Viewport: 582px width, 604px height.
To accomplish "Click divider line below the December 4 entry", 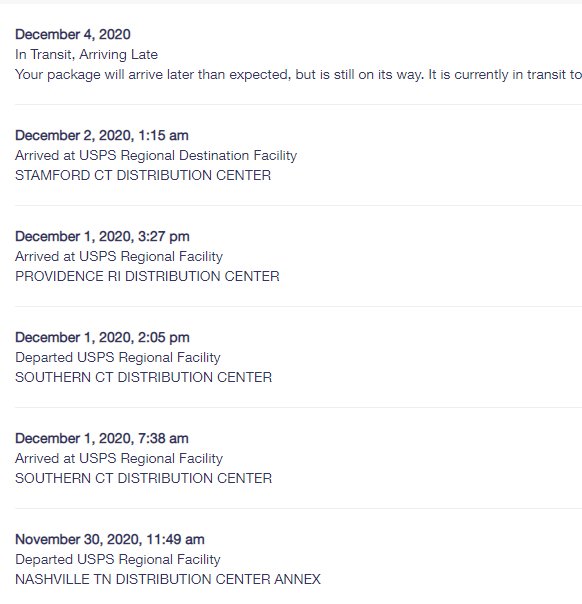I will (299, 104).
